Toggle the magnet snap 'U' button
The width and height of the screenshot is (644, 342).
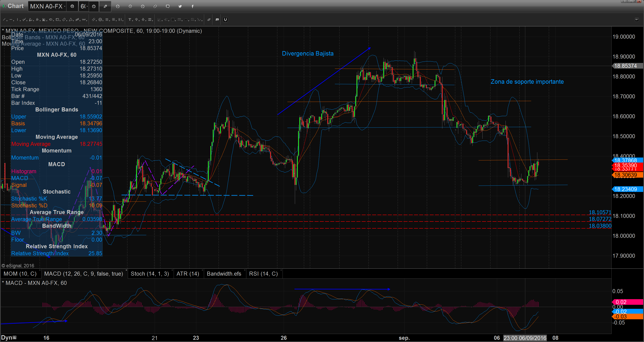click(225, 20)
